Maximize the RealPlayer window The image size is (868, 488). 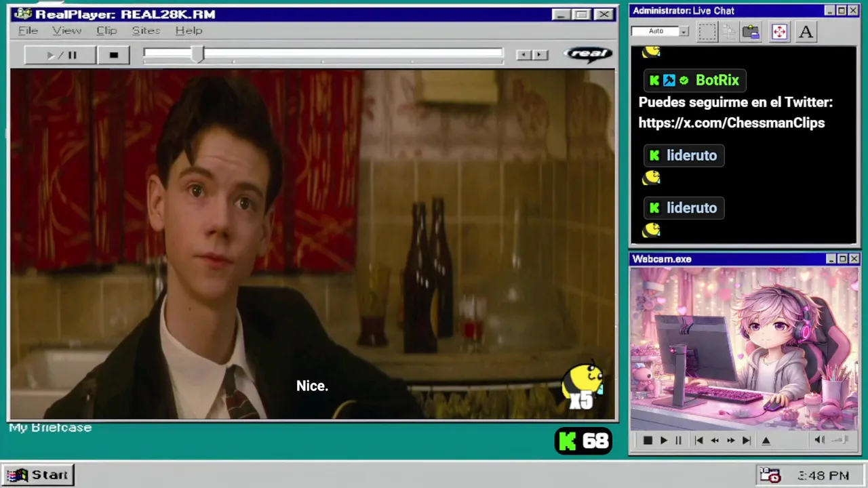581,14
